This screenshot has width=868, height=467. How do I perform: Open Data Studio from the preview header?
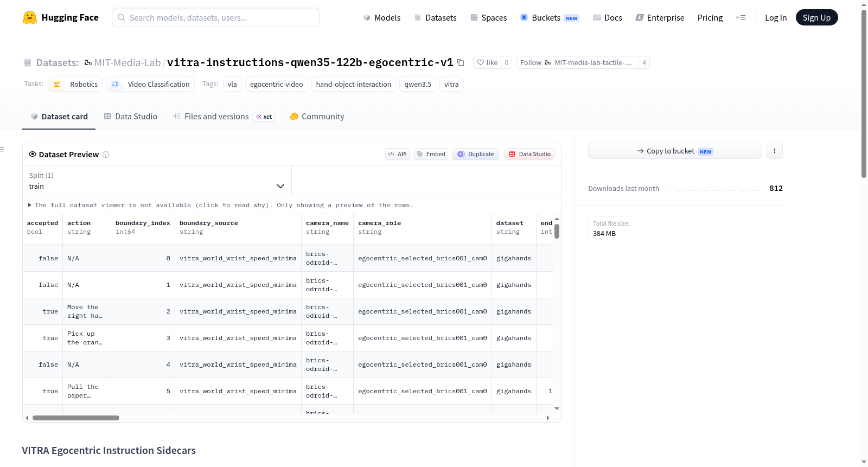coord(529,154)
